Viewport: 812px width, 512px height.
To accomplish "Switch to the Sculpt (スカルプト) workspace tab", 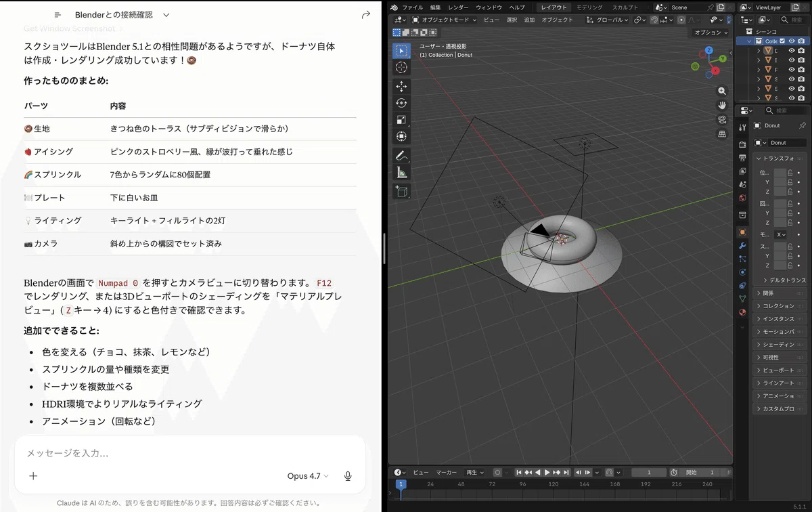I will coord(625,7).
